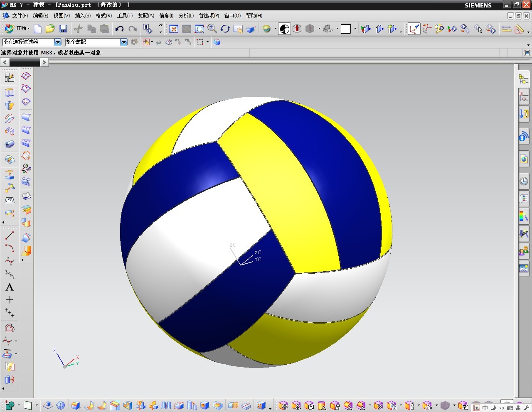Open the 首选项(P) Preferences menu

click(x=209, y=16)
